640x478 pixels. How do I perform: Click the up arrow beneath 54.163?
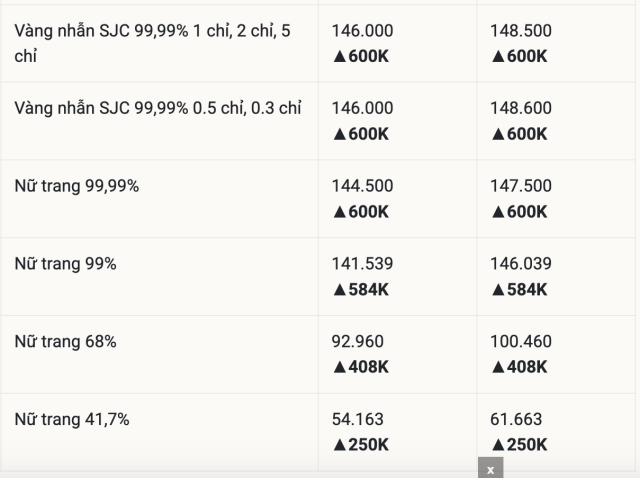pos(340,445)
